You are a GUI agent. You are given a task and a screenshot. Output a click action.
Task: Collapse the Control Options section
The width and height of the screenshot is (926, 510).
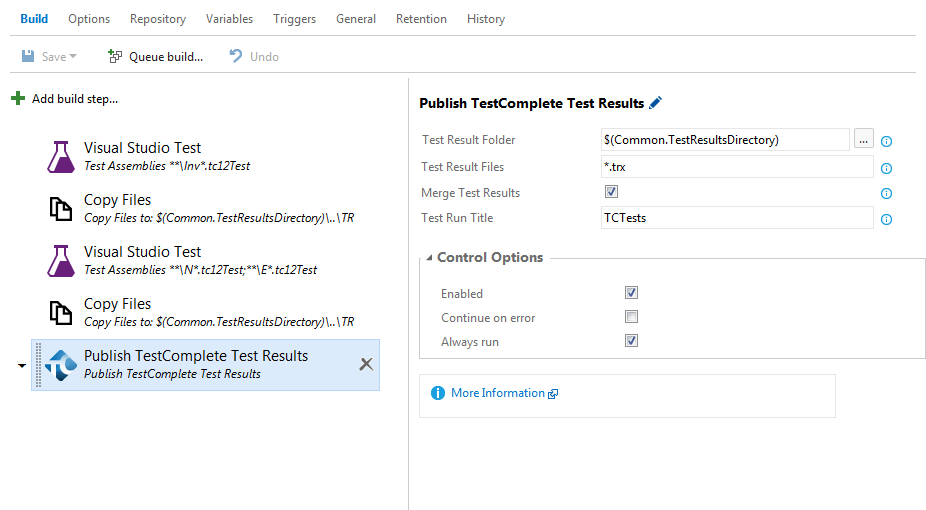[x=430, y=258]
